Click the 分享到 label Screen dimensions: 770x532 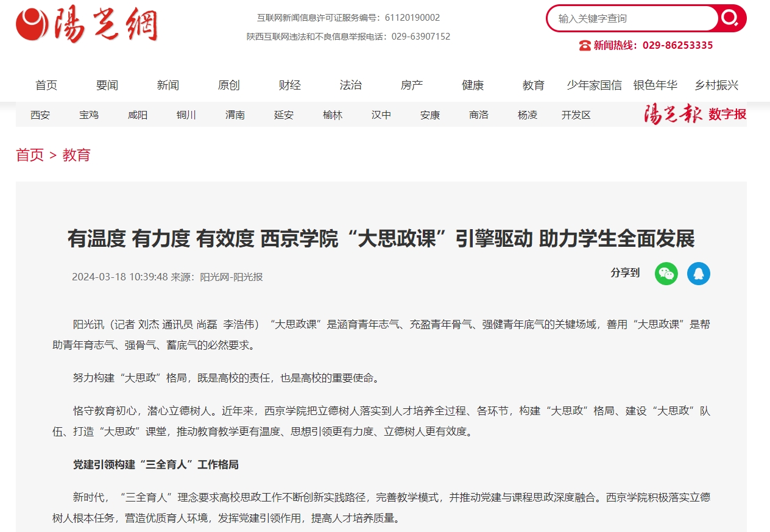click(x=625, y=272)
